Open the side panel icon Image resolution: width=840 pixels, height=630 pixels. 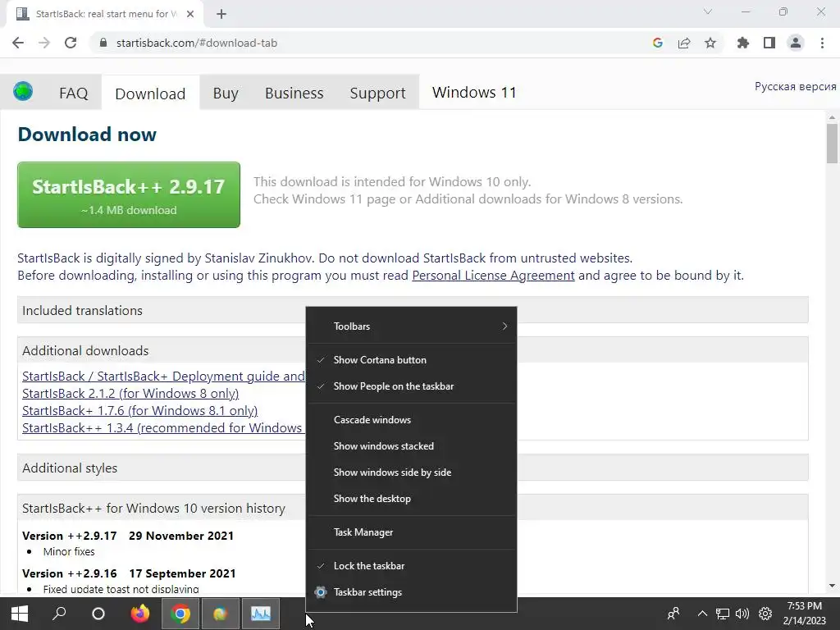(769, 43)
